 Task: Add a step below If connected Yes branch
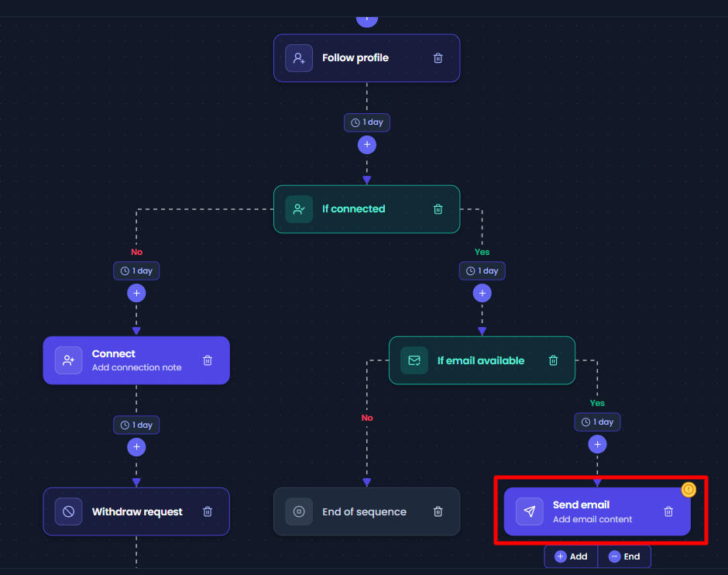482,293
